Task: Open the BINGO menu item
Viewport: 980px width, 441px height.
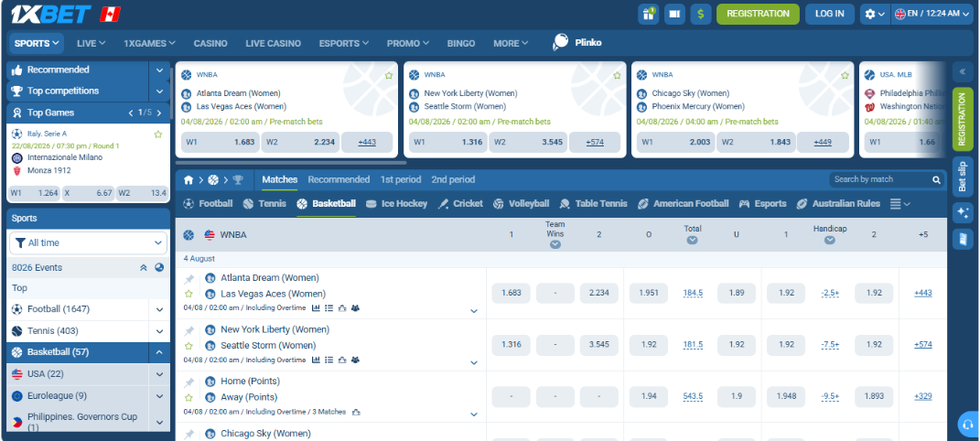Action: pyautogui.click(x=461, y=44)
